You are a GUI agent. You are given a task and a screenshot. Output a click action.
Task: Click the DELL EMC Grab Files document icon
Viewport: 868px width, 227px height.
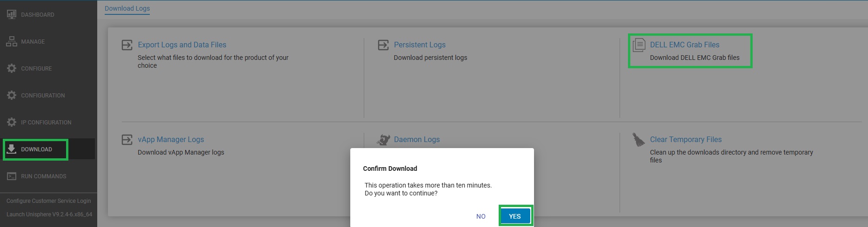click(x=639, y=45)
